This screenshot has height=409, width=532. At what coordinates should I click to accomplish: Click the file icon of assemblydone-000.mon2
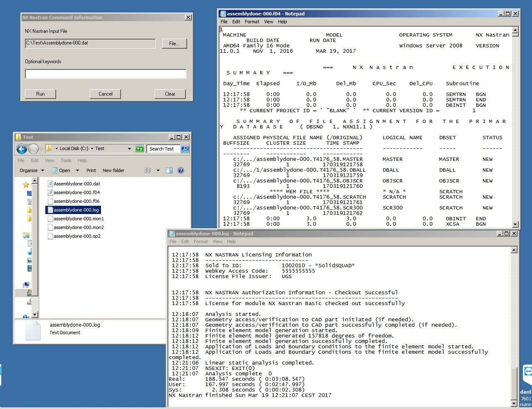[x=50, y=227]
